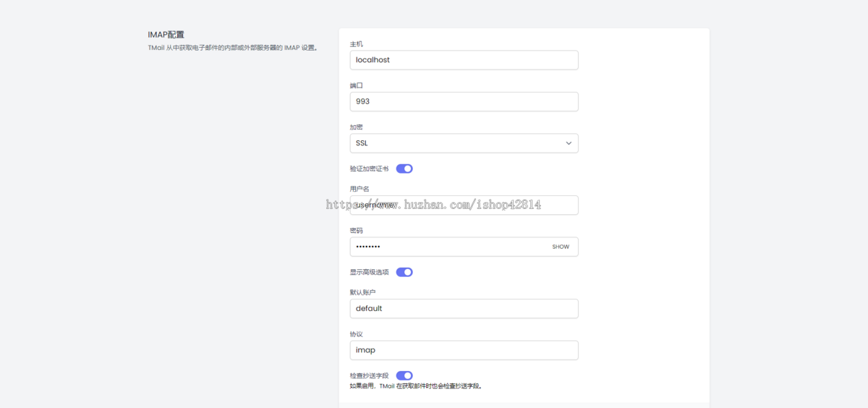Click the port field showing 993

pos(464,102)
